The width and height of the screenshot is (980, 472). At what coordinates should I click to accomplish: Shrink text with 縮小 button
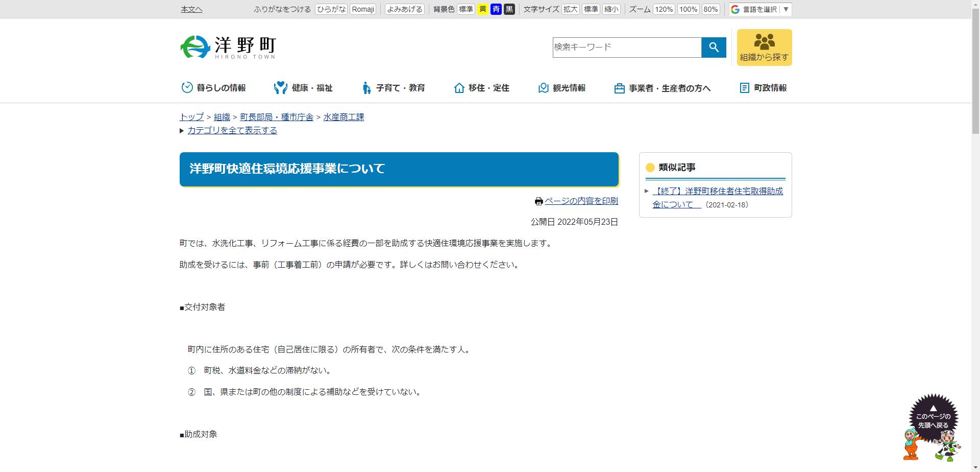coord(611,9)
